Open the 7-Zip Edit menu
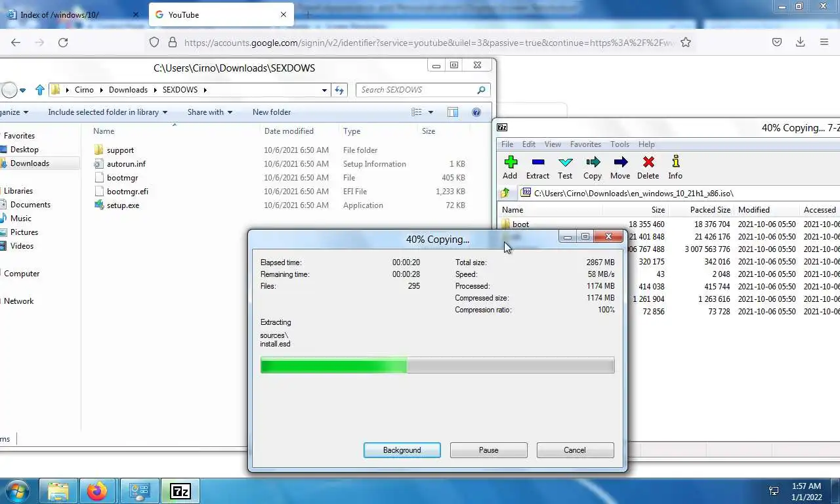The image size is (840, 504). point(529,144)
